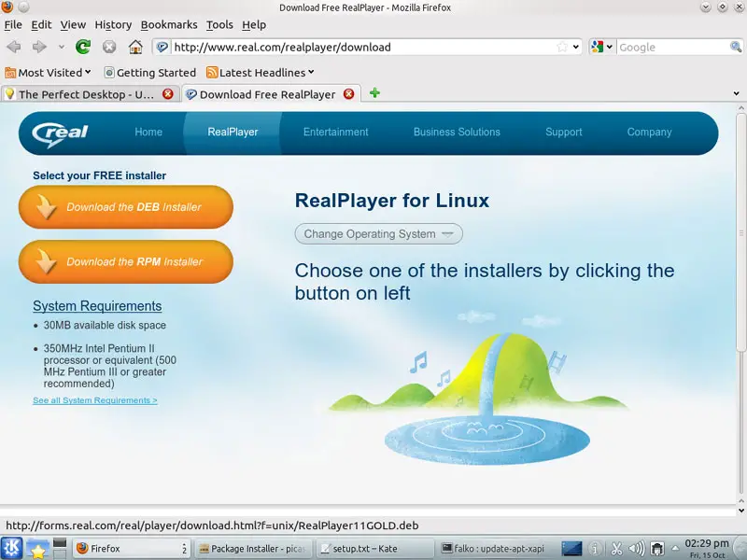Select the Download Free RealPlayer tab
Image resolution: width=747 pixels, height=560 pixels.
click(x=271, y=94)
